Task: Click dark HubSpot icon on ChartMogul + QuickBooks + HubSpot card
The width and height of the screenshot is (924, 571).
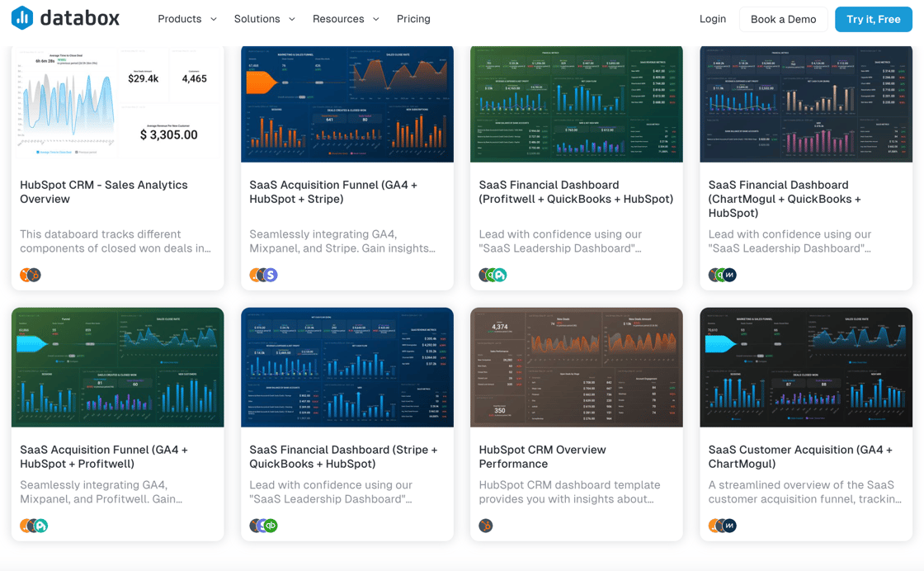Action: pyautogui.click(x=713, y=275)
